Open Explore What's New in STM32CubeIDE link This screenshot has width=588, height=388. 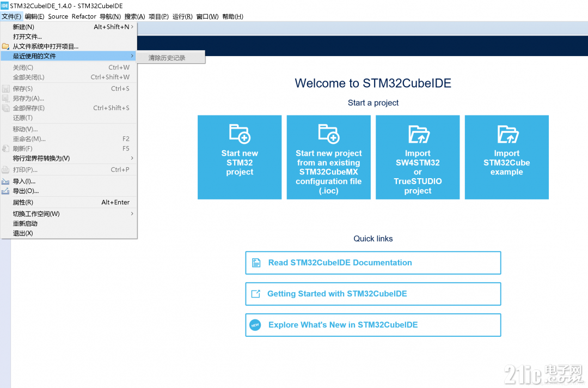tap(373, 325)
